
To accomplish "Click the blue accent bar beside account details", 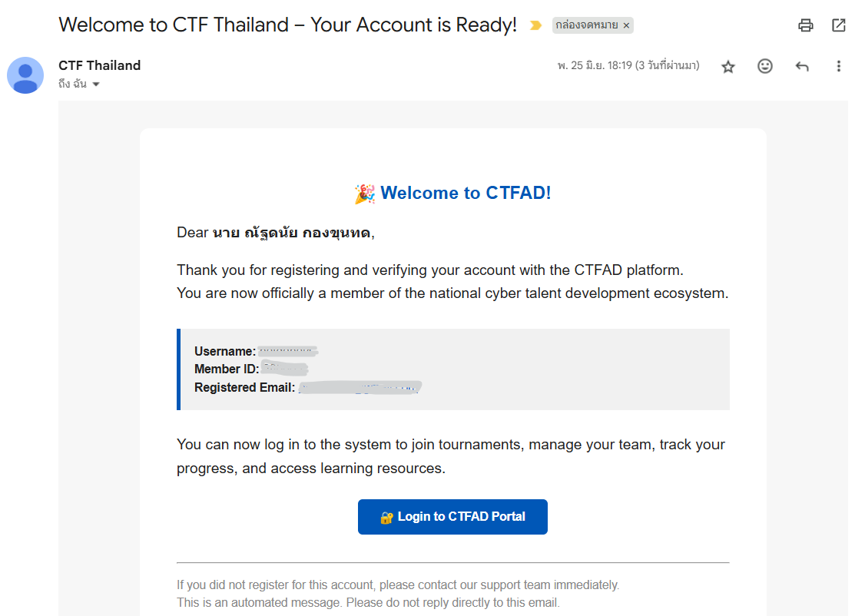I will pos(178,369).
